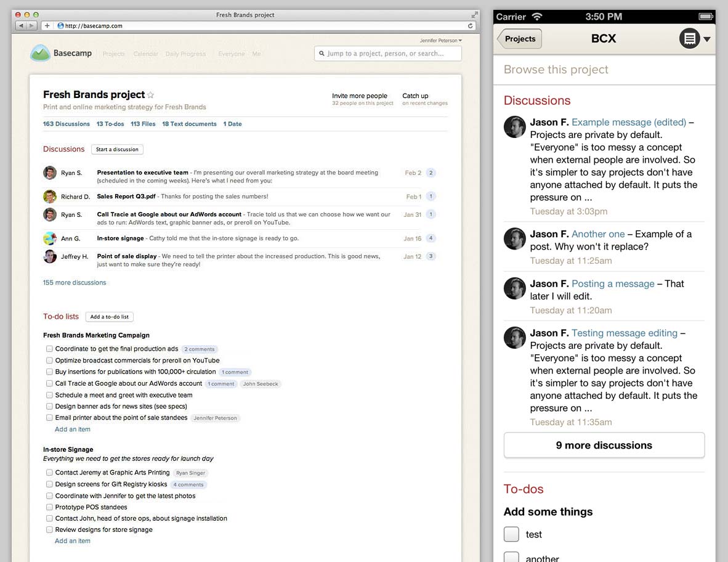Open Calendar in Basecamp top navigation
Viewport: 728px width, 562px height.
(146, 54)
